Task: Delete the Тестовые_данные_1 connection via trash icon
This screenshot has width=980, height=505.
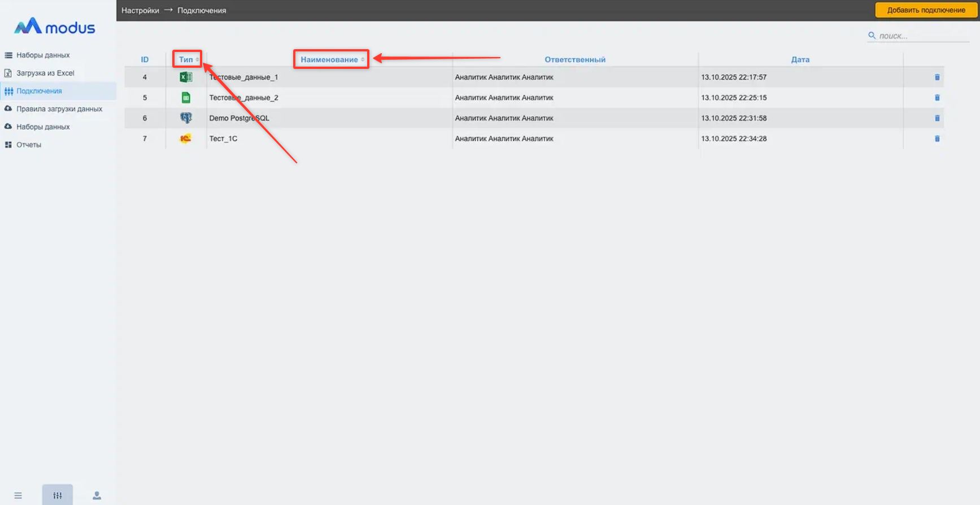Action: pyautogui.click(x=937, y=77)
